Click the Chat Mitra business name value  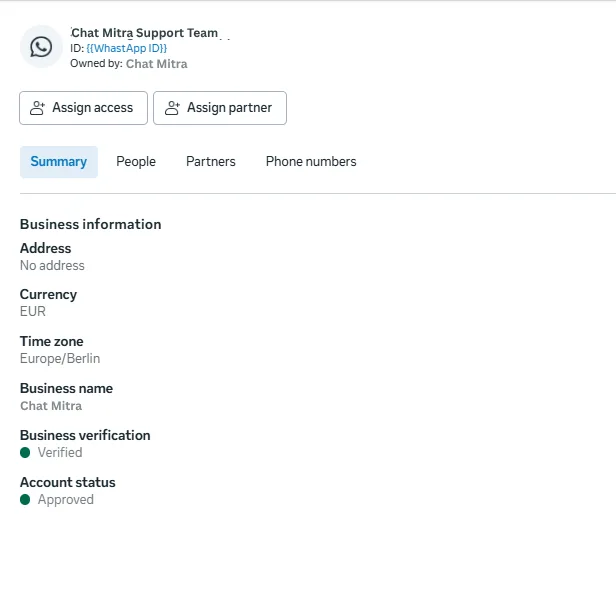[51, 406]
